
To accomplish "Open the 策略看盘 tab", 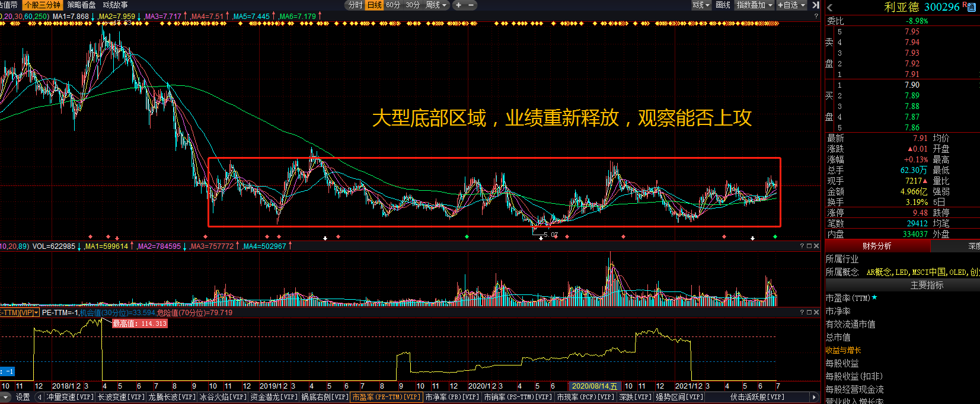I will [81, 5].
